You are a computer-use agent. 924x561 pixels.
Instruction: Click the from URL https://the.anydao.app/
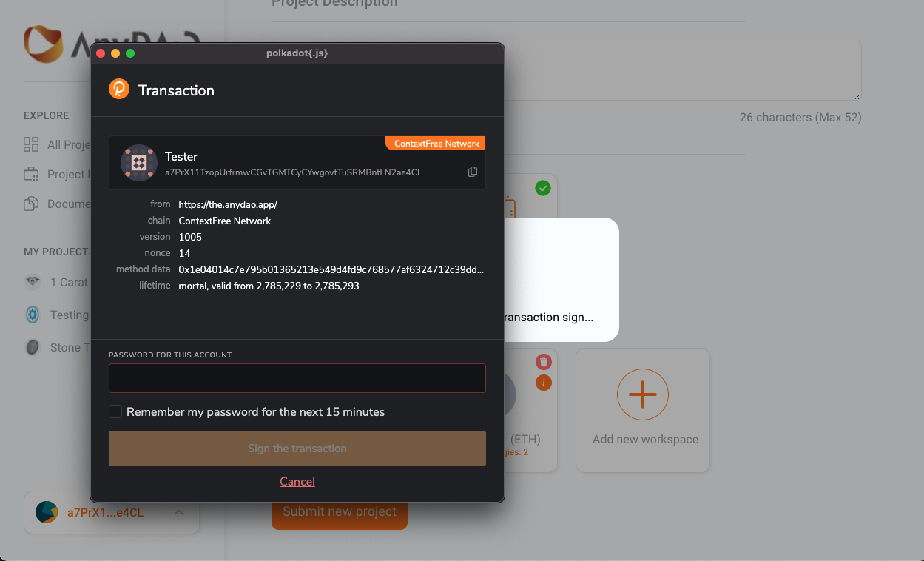point(228,204)
